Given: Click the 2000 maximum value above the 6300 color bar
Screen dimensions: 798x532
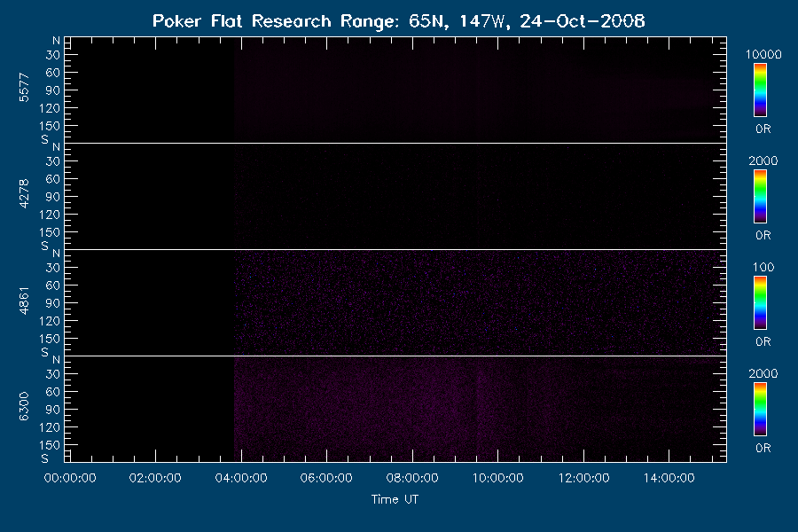Looking at the screenshot, I should point(763,373).
